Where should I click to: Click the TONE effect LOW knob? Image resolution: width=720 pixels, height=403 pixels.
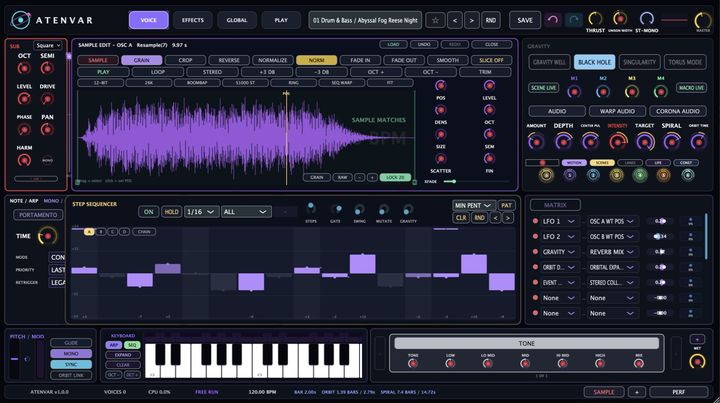pyautogui.click(x=450, y=363)
